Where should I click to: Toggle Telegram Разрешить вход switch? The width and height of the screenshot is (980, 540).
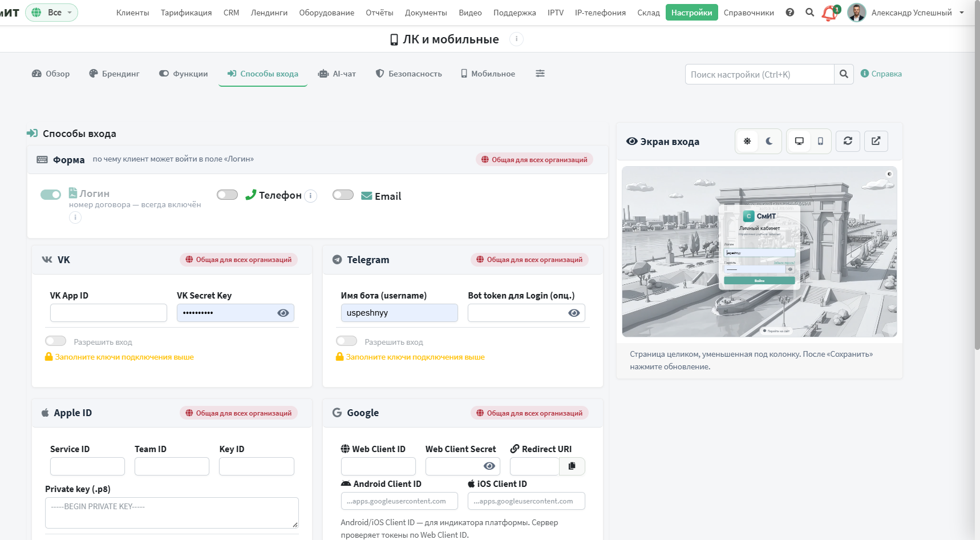[346, 341]
